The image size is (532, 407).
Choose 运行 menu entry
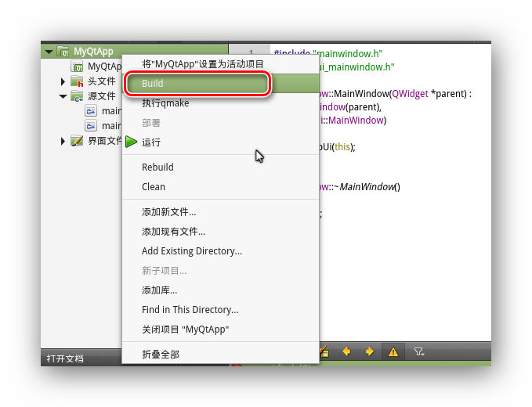220,142
